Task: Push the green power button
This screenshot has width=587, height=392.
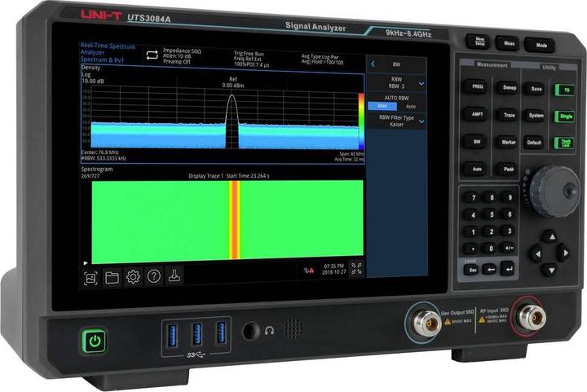Action: [x=95, y=341]
